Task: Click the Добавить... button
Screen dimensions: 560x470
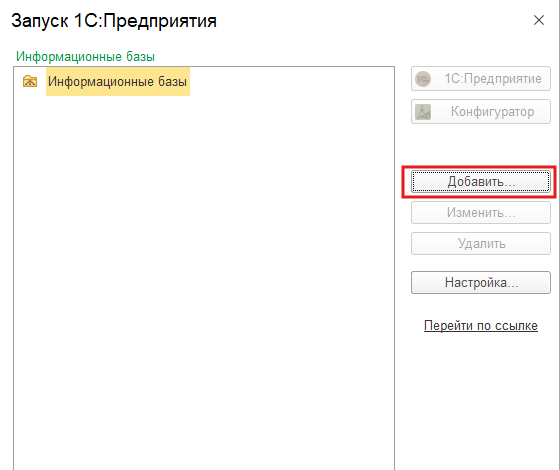Action: pyautogui.click(x=481, y=182)
